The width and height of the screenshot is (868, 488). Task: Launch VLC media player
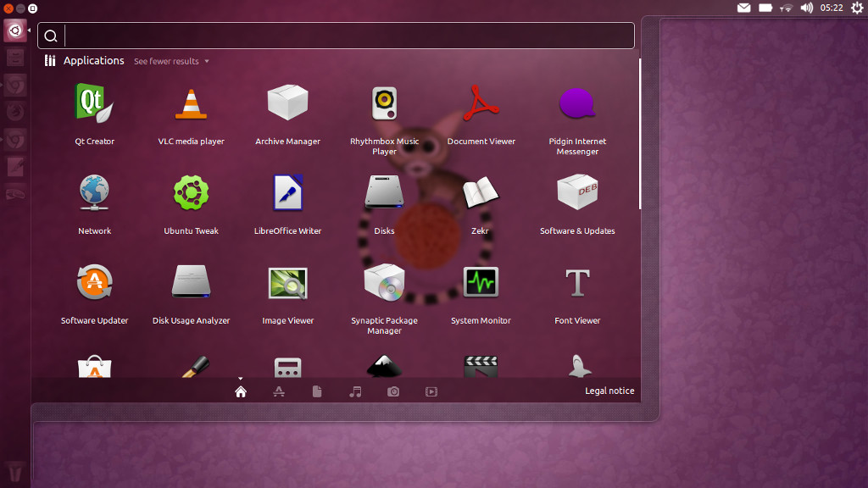tap(191, 102)
